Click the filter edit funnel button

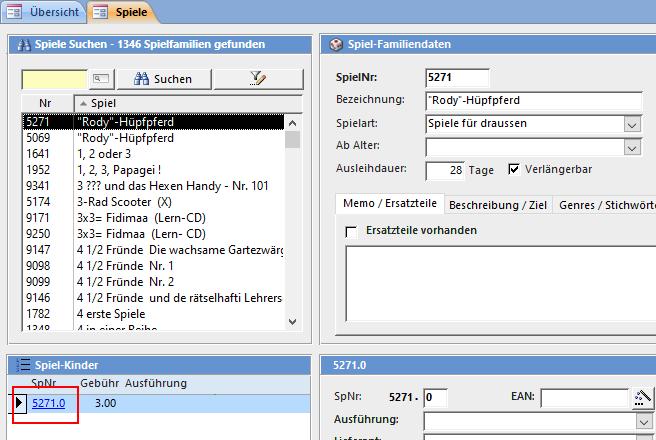pyautogui.click(x=259, y=79)
